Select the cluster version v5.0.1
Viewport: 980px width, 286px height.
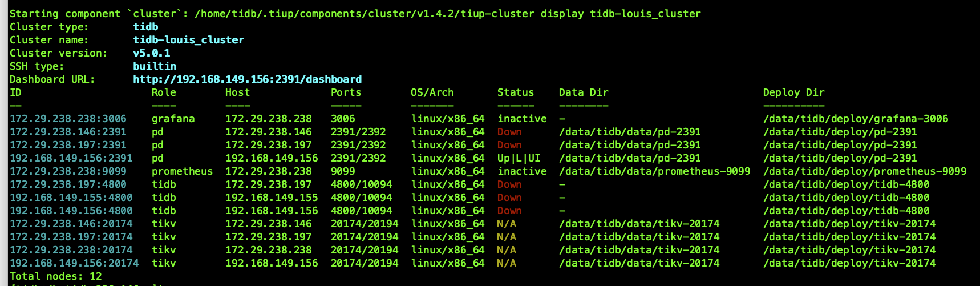[x=152, y=53]
